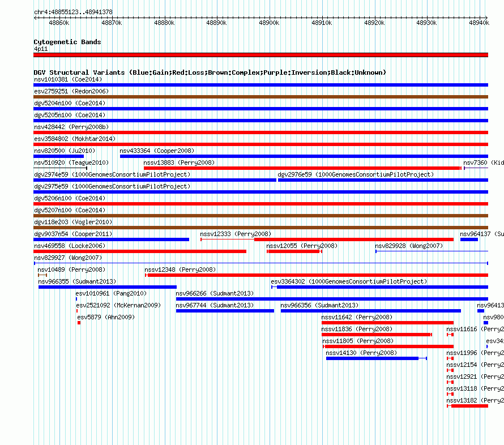Select the dgv9037n54 (Cooper2011) blue bar
The image size is (504, 445).
pyautogui.click(x=111, y=239)
